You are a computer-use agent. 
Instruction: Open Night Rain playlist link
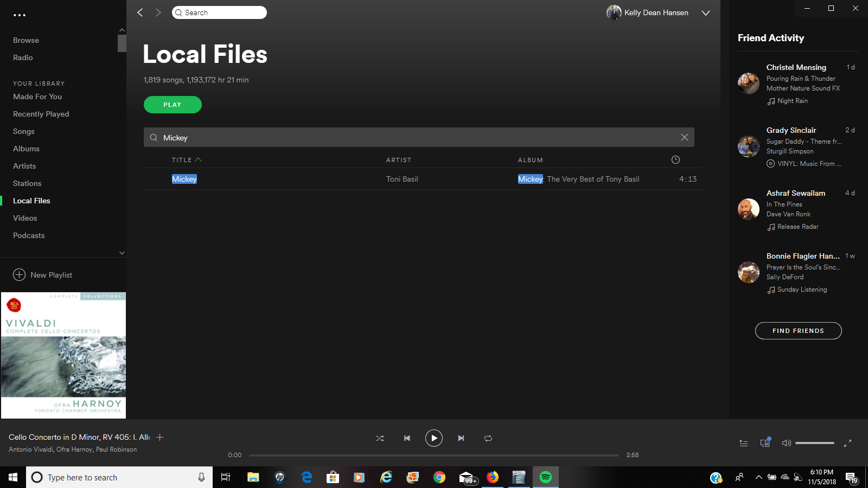click(x=793, y=101)
